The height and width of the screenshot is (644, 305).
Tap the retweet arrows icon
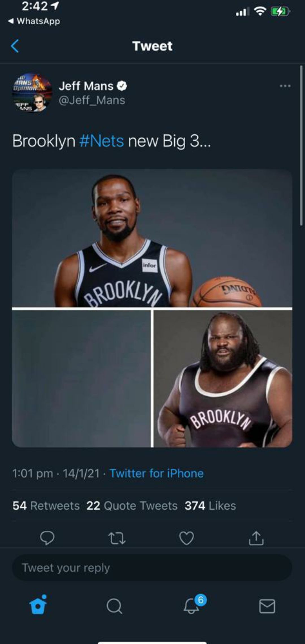click(x=117, y=538)
